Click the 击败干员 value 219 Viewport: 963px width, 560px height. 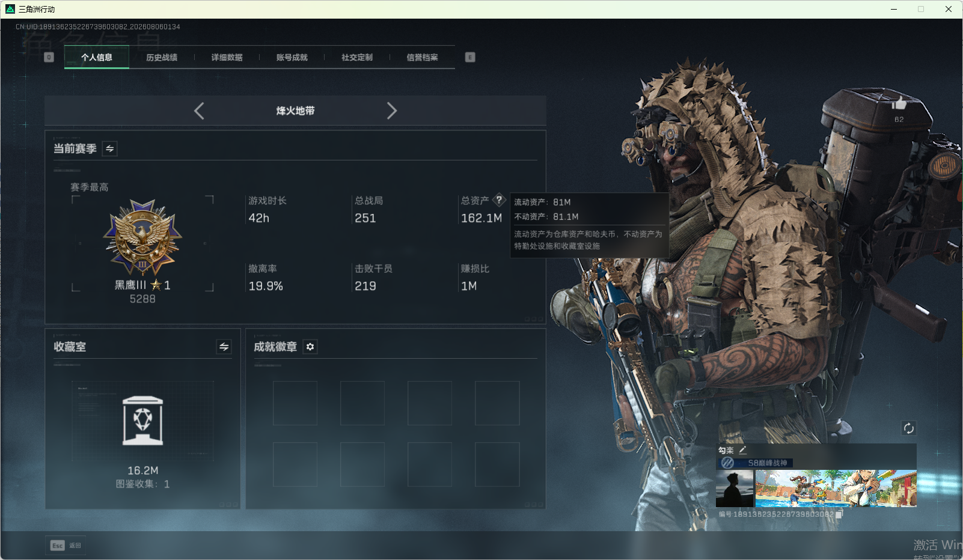tap(365, 286)
